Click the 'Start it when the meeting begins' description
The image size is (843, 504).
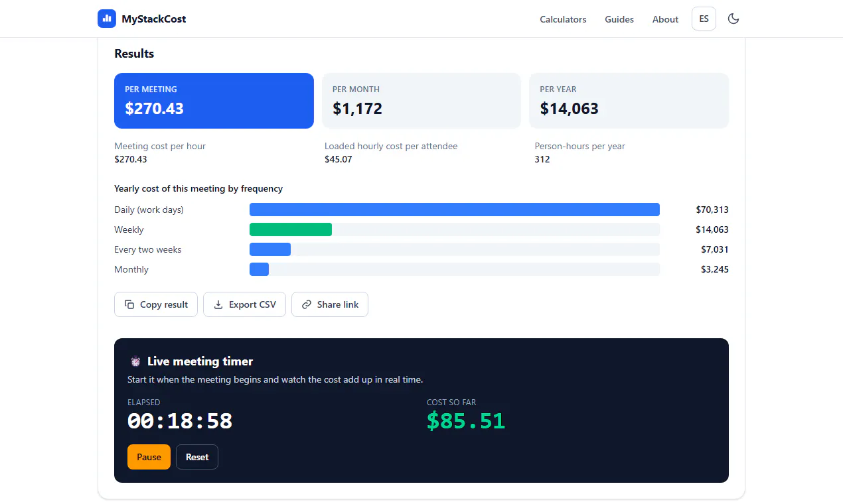pos(275,380)
